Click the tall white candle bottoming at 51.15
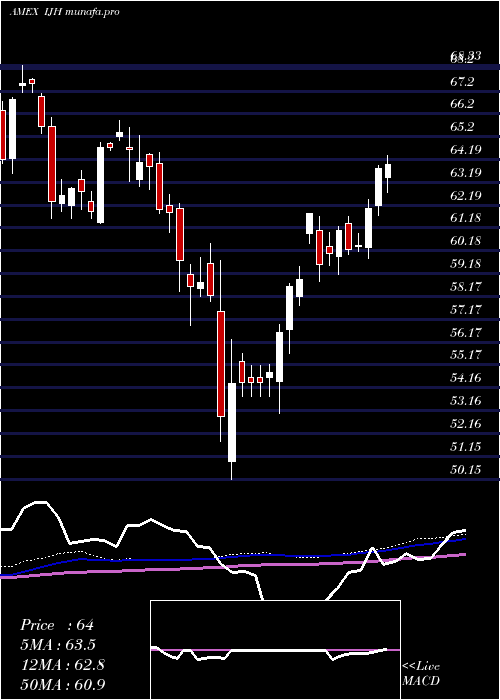Image resolution: width=500 pixels, height=700 pixels. pyautogui.click(x=232, y=422)
